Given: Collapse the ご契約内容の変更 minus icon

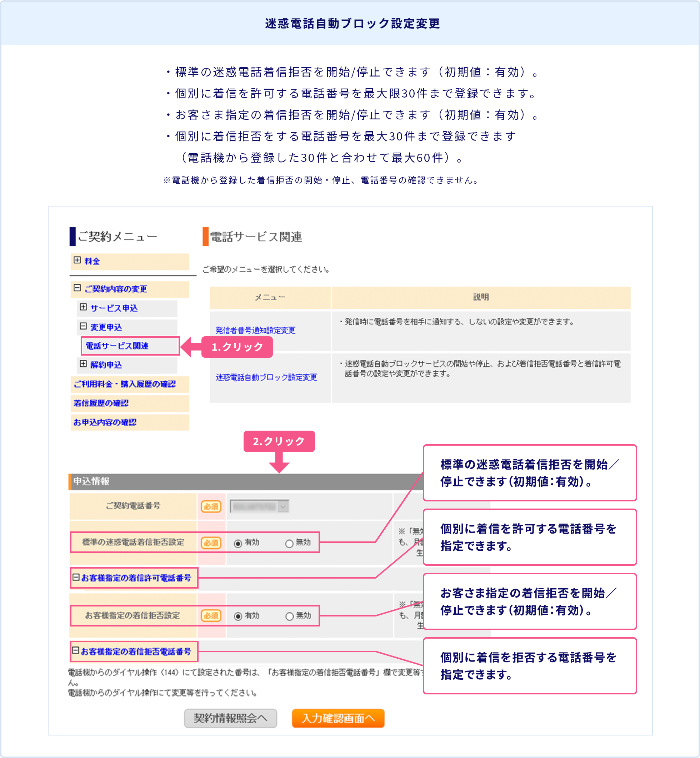Looking at the screenshot, I should coord(77,288).
